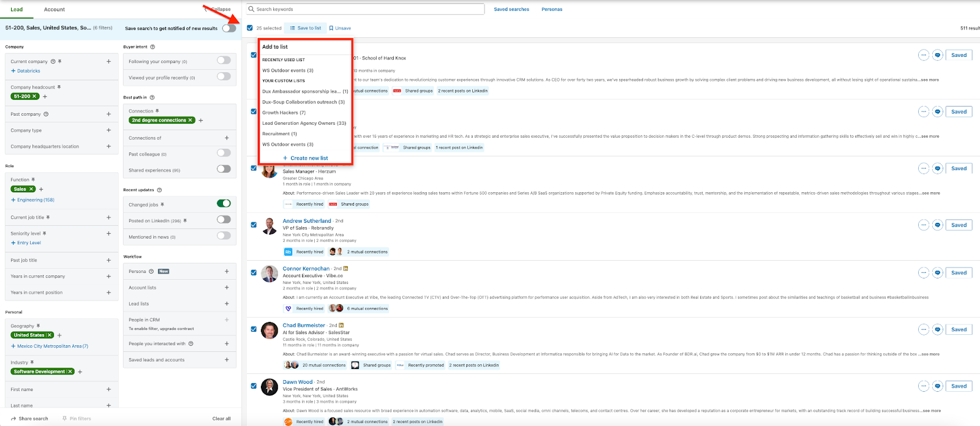
Task: Remove the Software Development industry chip
Action: click(x=70, y=372)
